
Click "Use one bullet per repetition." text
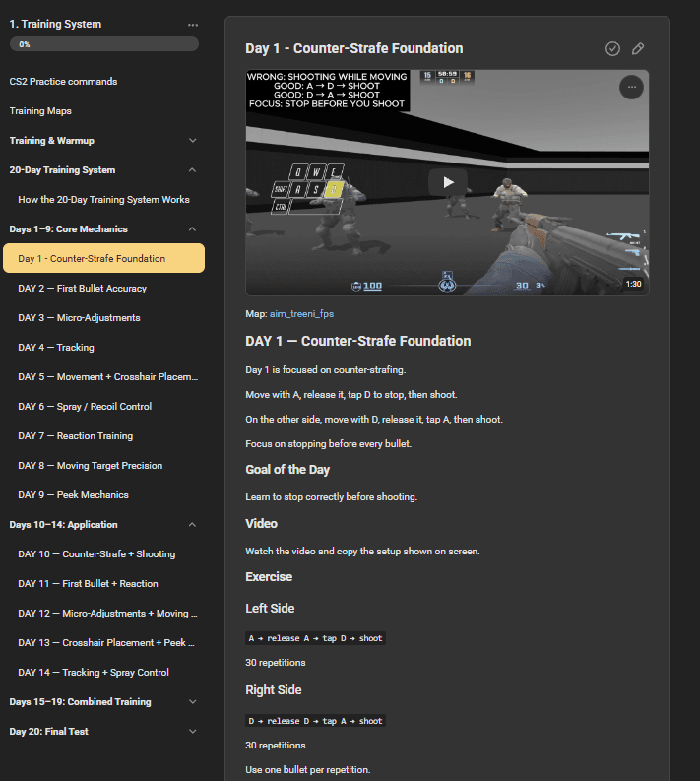pyautogui.click(x=308, y=770)
